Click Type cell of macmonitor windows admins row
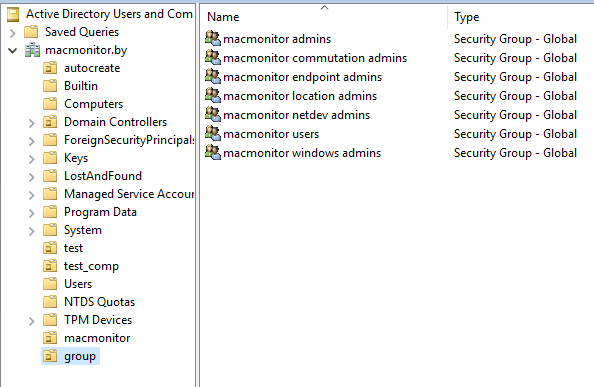 (x=515, y=153)
